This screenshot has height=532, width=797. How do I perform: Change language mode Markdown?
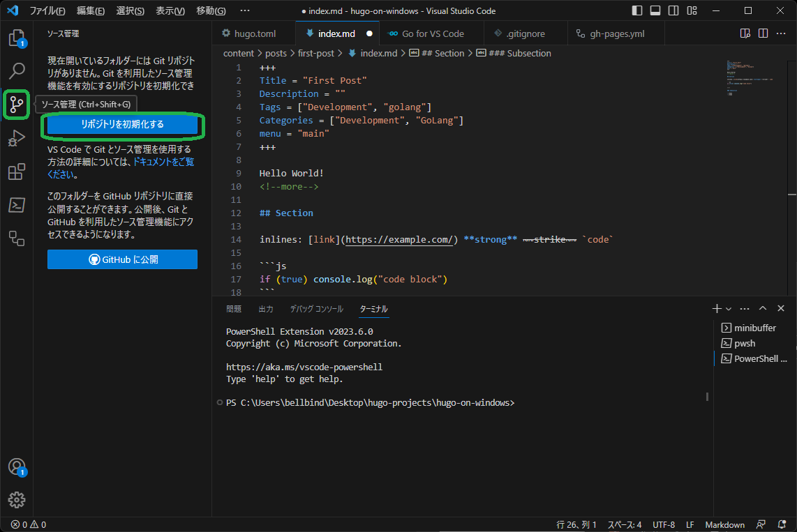coord(725,525)
